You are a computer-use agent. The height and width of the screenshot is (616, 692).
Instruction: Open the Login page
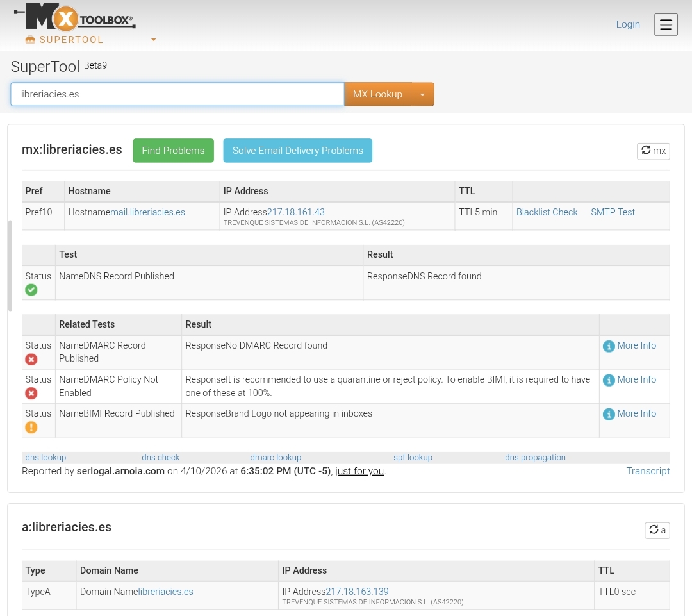(627, 24)
